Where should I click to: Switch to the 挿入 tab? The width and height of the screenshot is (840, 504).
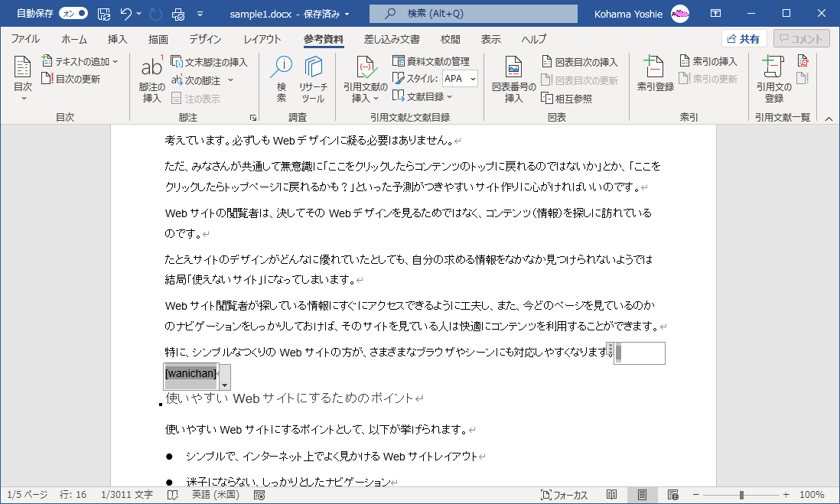(x=117, y=39)
